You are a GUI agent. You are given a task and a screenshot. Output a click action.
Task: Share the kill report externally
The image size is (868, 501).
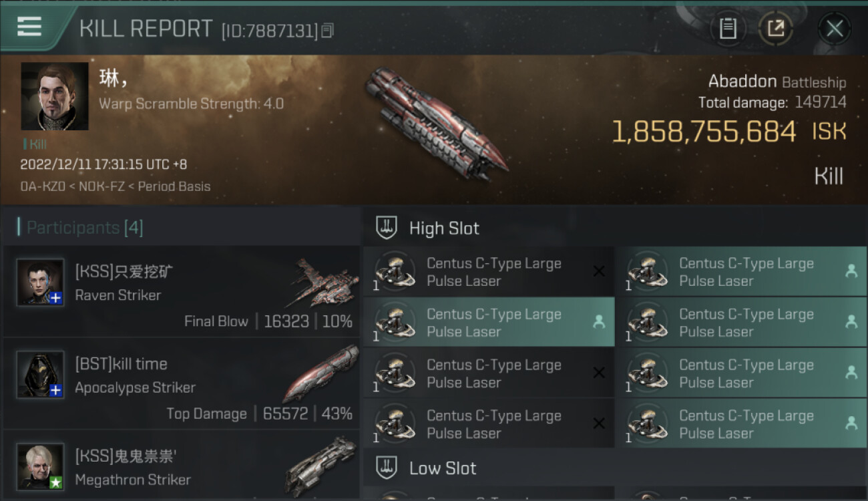coord(775,29)
